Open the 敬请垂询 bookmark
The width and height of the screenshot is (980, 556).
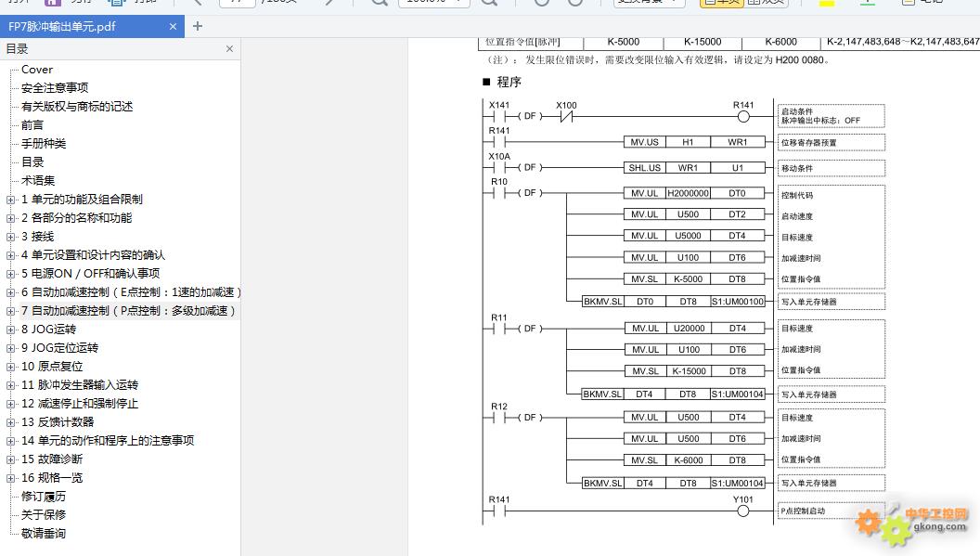(43, 534)
